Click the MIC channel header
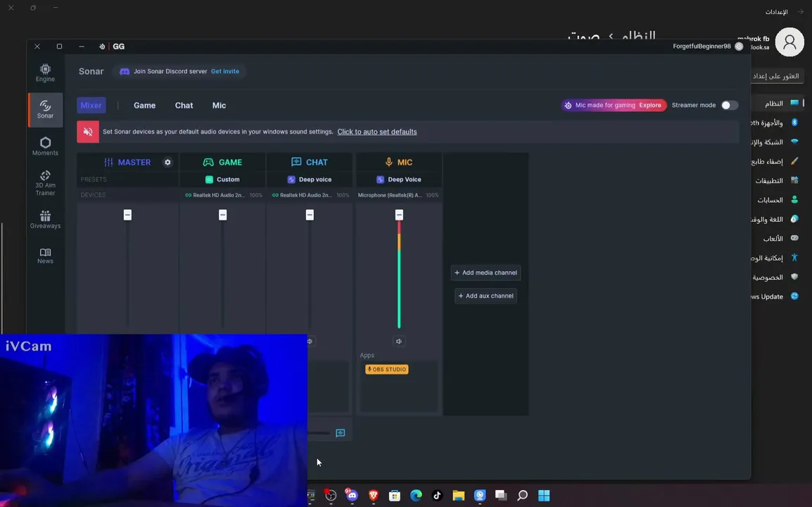Screen dimensions: 812x507 [399, 162]
